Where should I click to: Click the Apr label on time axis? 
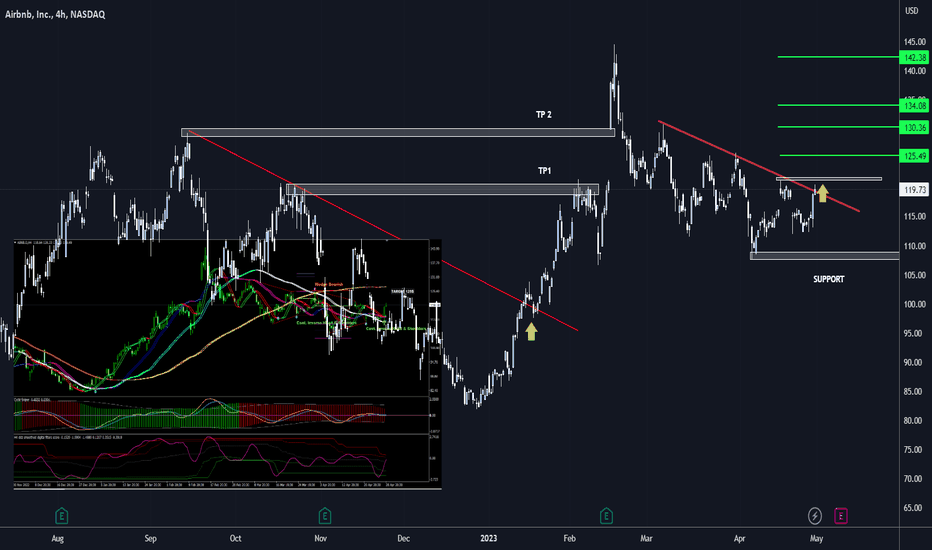(x=739, y=539)
